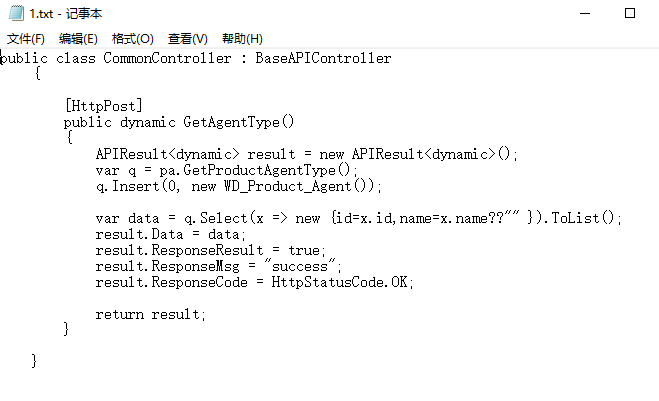Viewport: 659px width, 401px height.
Task: Place cursor on q.Insert line
Action: (238, 186)
